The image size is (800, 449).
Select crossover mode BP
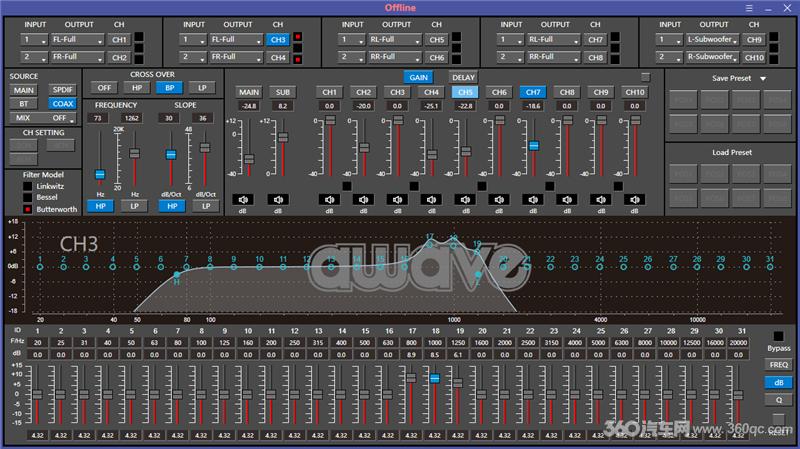coord(170,88)
